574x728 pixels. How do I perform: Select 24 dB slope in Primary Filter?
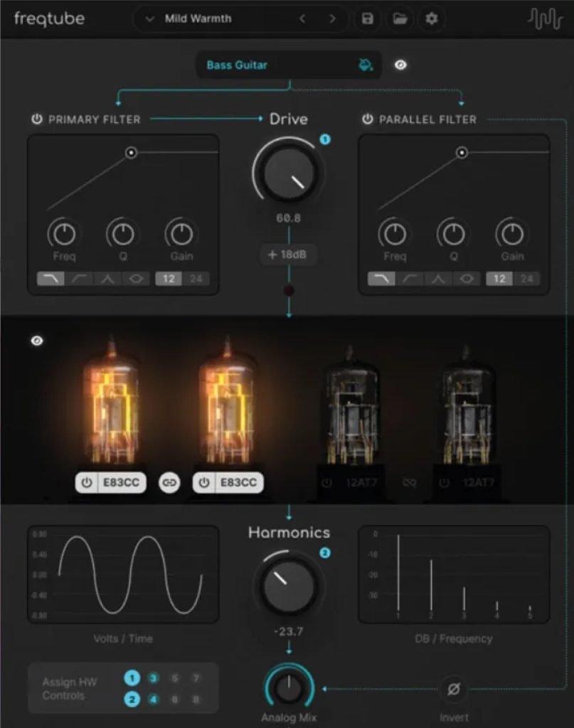196,279
